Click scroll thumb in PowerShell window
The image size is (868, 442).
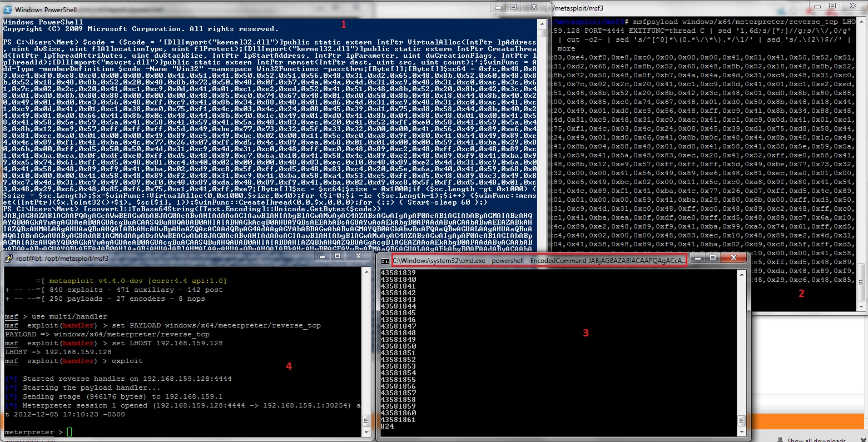(542, 33)
